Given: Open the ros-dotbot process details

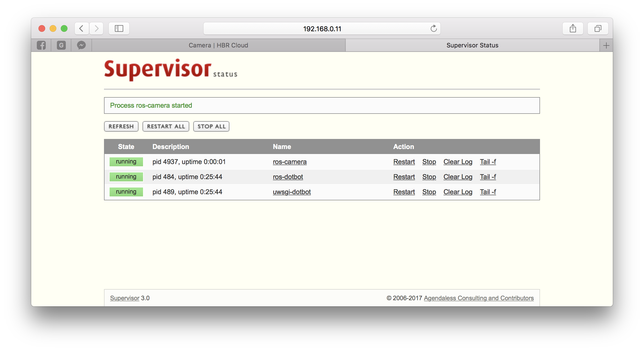Looking at the screenshot, I should pyautogui.click(x=287, y=177).
